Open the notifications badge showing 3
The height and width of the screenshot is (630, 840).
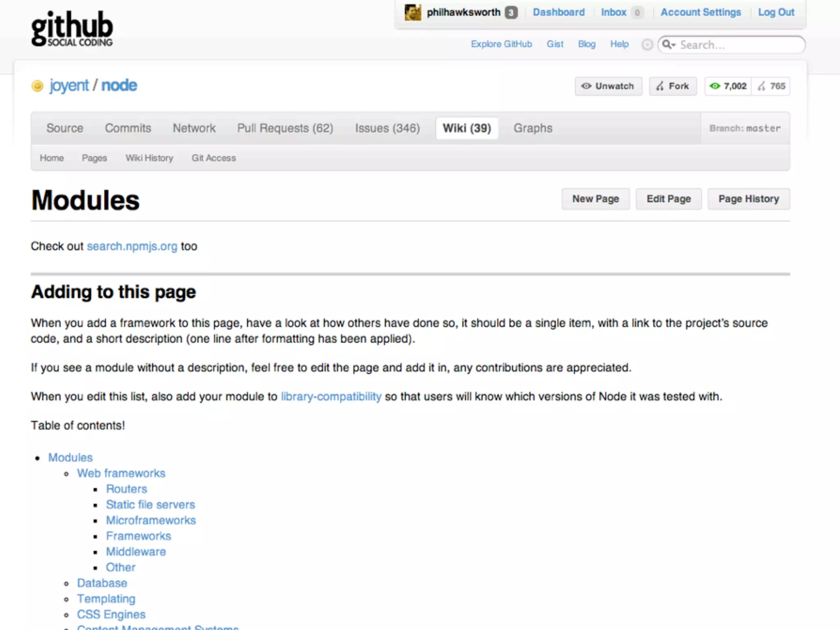[511, 13]
